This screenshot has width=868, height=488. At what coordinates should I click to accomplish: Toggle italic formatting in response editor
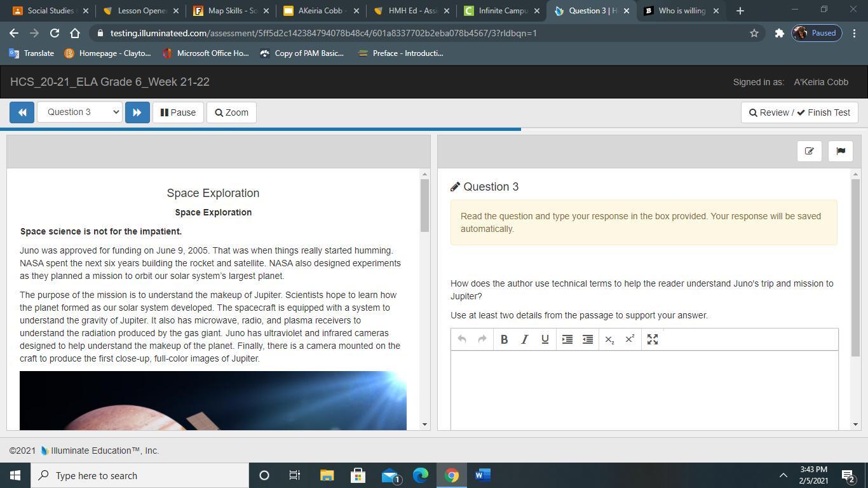[x=524, y=339]
